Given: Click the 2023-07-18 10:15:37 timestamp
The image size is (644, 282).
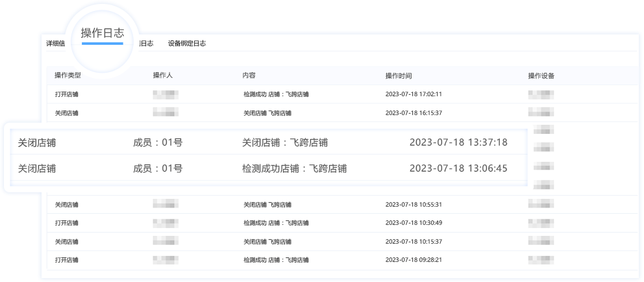Looking at the screenshot, I should point(414,242).
